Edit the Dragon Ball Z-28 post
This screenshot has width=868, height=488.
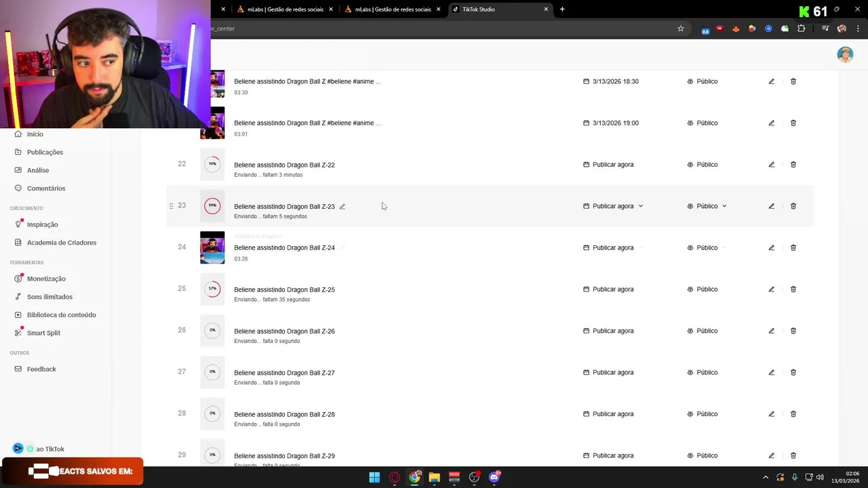[x=771, y=414]
